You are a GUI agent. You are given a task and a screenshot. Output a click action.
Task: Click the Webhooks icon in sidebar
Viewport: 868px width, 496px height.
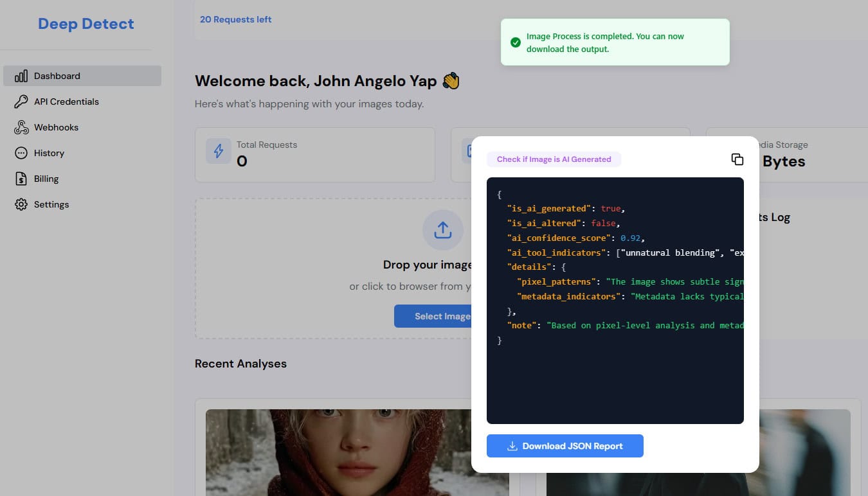click(x=21, y=127)
